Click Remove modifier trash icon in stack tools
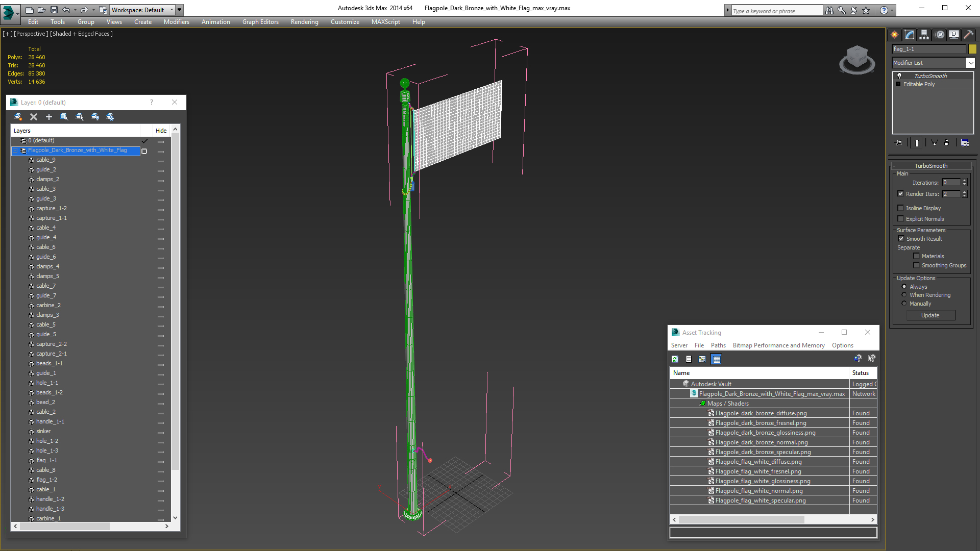This screenshot has height=551, width=980. [x=946, y=143]
